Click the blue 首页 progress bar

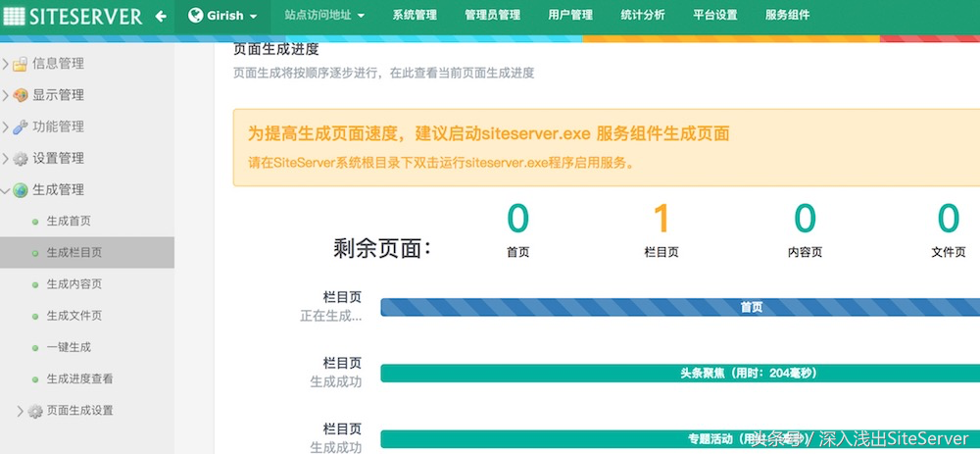[x=680, y=307]
